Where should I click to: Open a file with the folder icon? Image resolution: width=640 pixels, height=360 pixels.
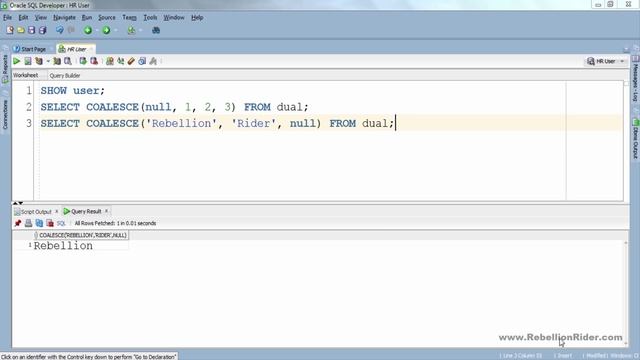click(x=21, y=30)
